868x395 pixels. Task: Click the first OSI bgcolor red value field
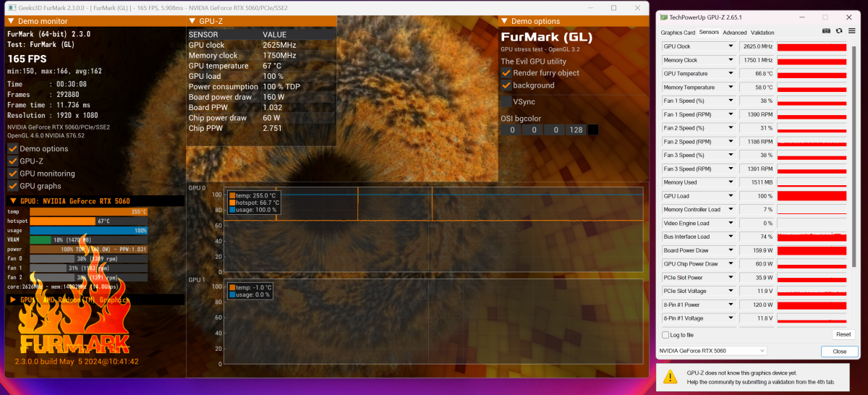[x=511, y=130]
